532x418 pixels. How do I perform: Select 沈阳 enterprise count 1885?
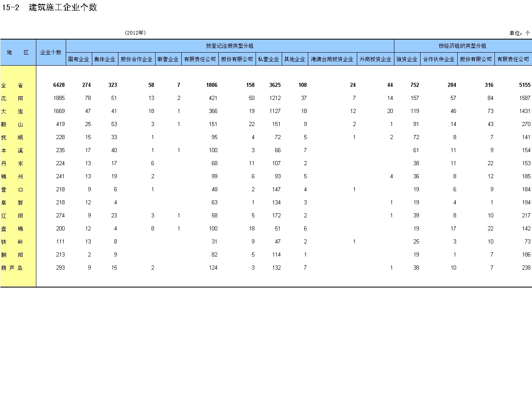[x=59, y=98]
